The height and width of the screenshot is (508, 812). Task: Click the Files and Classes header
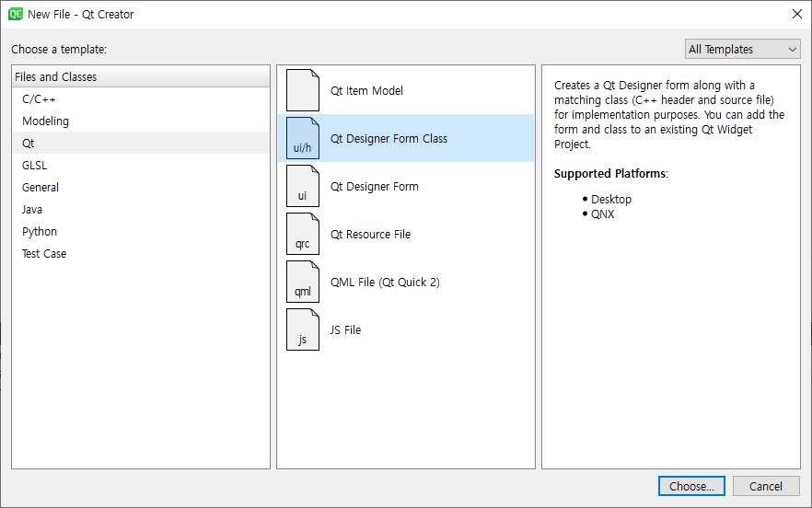pos(141,76)
